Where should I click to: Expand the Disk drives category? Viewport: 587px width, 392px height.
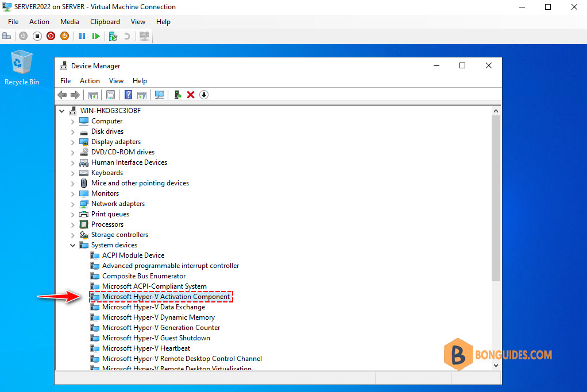(72, 131)
